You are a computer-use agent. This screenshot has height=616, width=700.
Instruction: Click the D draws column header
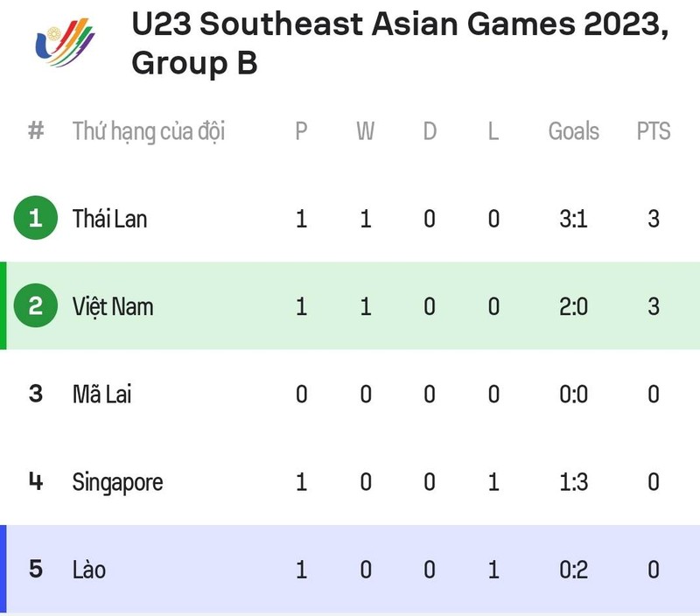430,130
